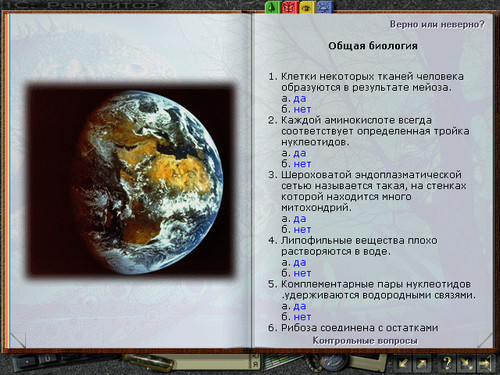Viewport: 500px width, 375px height.
Task: Click the monitor object at the bottom
Action: pyautogui.click(x=368, y=363)
